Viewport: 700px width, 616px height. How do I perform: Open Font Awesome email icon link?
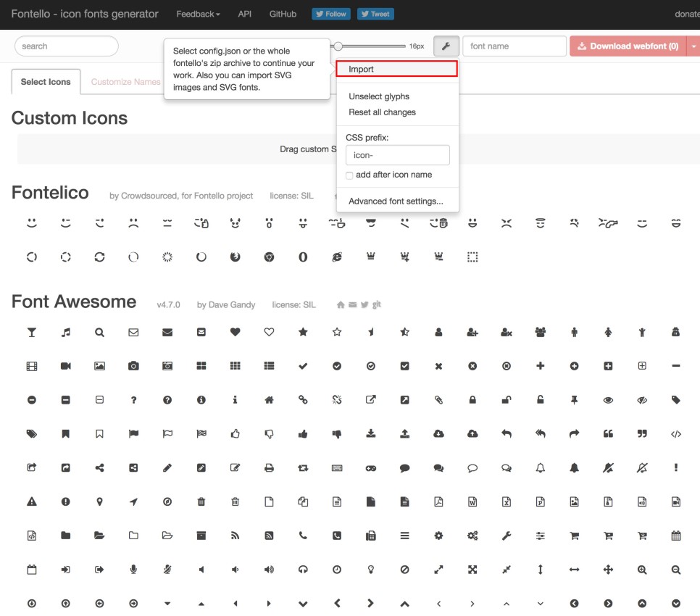point(353,304)
